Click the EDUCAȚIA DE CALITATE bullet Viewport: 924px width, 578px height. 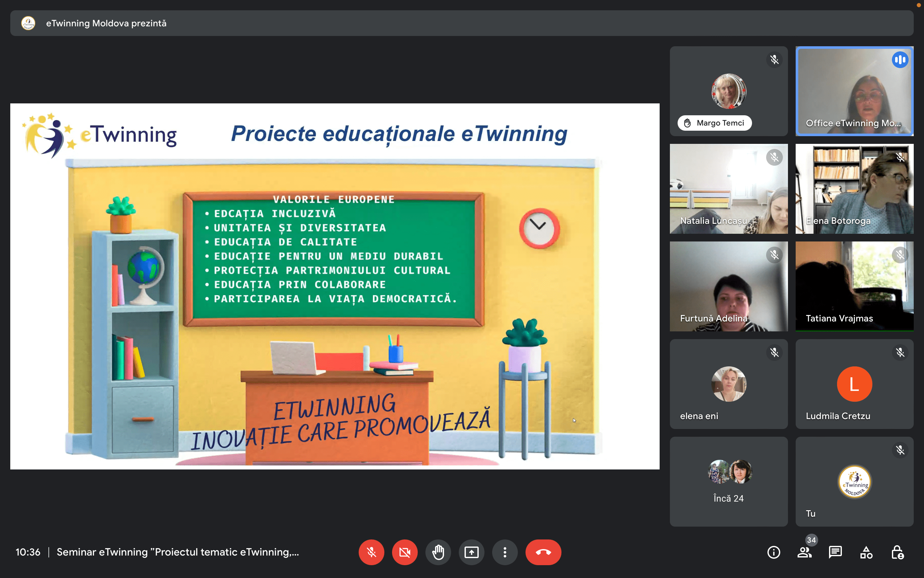click(285, 242)
